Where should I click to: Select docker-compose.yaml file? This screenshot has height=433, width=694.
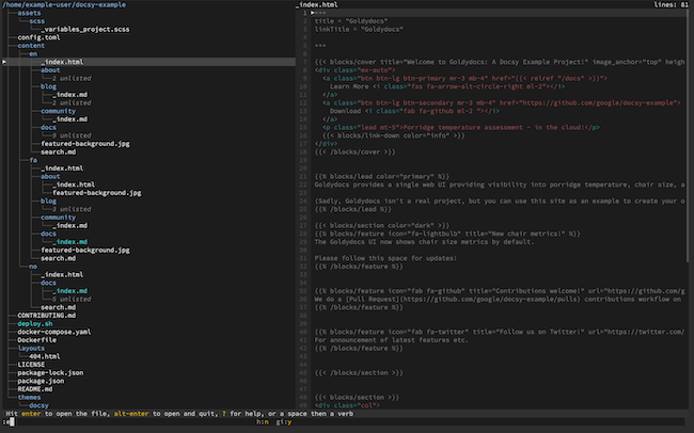53,331
